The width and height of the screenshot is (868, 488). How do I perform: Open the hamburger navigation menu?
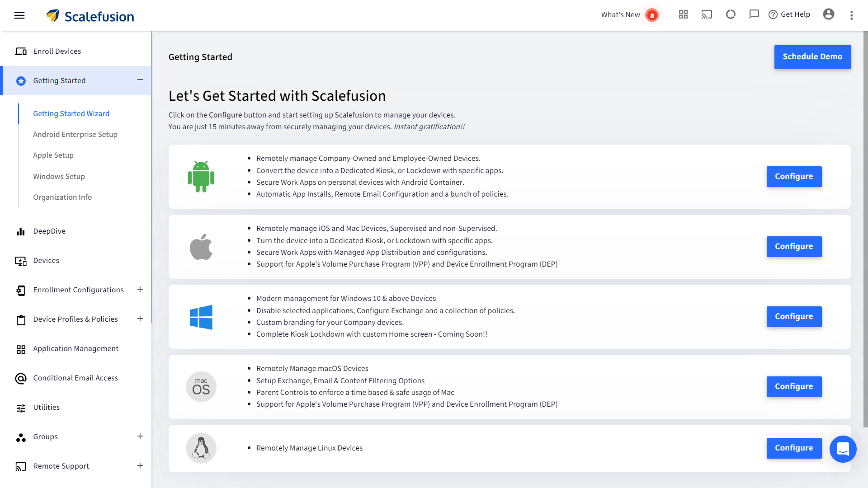pos(19,15)
